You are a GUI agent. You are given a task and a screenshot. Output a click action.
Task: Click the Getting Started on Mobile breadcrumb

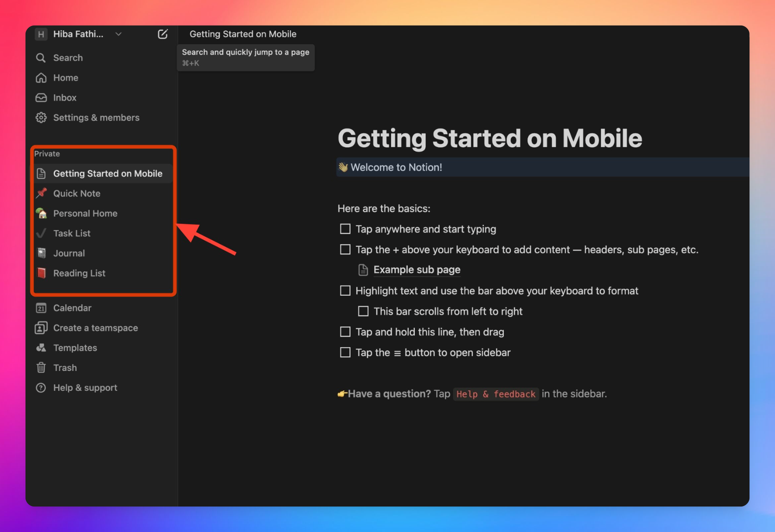(243, 34)
